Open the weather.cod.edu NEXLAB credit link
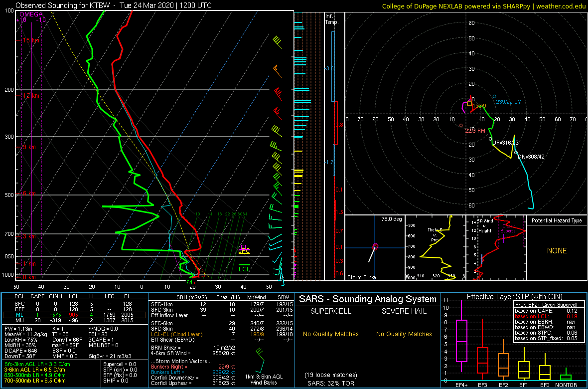Viewport: 588px width, 389px height. 484,6
